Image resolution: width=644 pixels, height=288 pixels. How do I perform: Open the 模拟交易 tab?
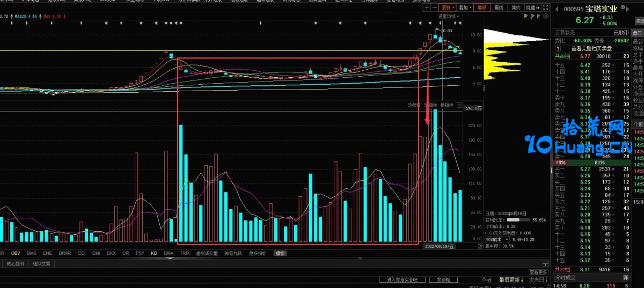[x=41, y=263]
